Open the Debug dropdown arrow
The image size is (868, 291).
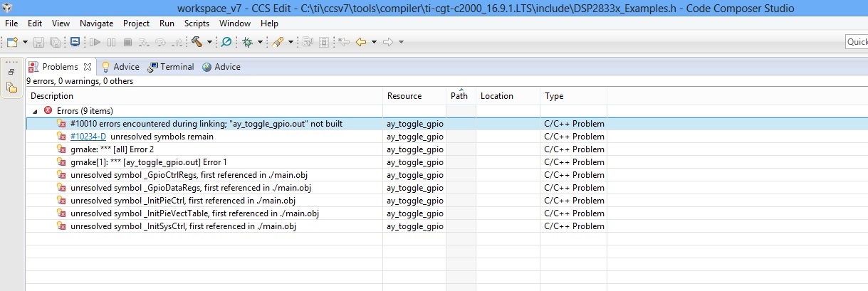pyautogui.click(x=260, y=43)
